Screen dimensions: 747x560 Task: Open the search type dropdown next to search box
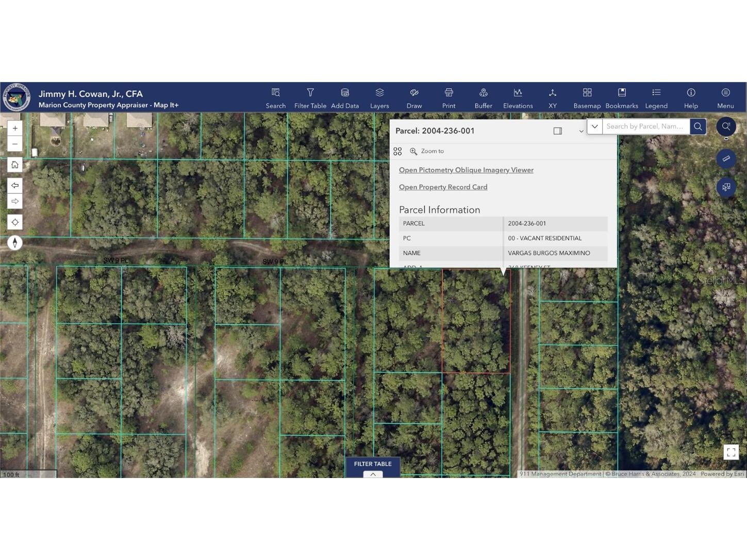(x=594, y=126)
